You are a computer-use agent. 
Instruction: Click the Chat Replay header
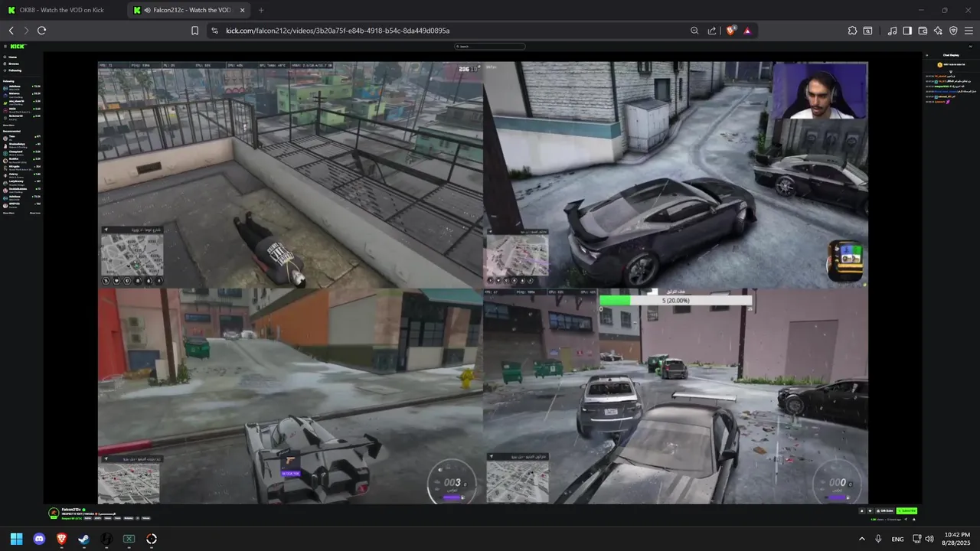coord(951,55)
